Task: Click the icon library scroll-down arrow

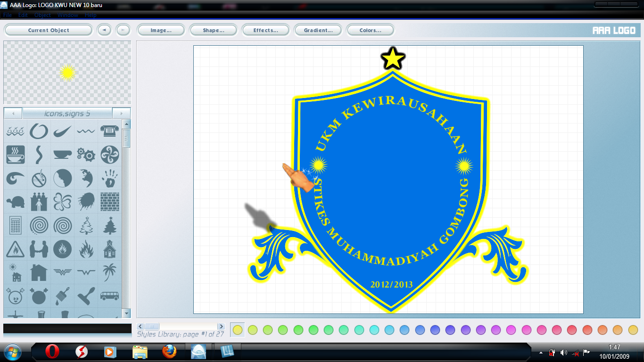Action: 126,313
